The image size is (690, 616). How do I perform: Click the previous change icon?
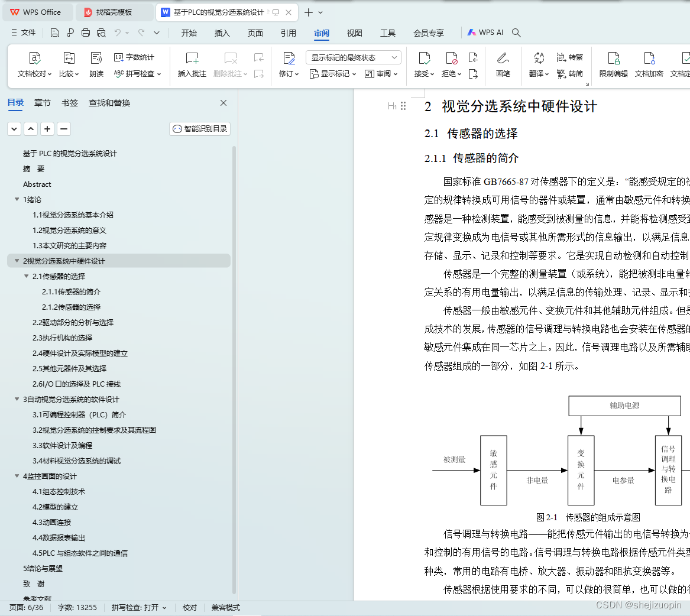pos(473,58)
